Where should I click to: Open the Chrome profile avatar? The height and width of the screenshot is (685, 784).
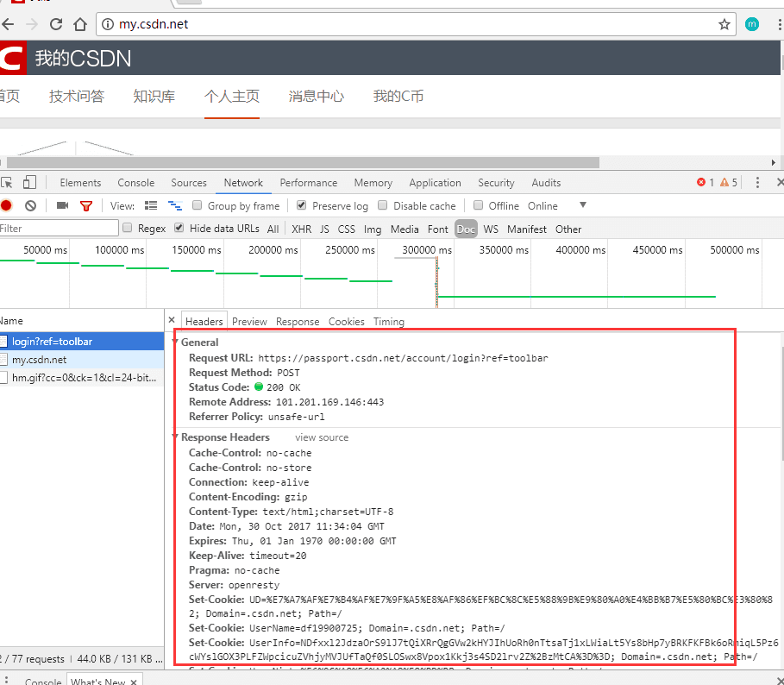751,24
